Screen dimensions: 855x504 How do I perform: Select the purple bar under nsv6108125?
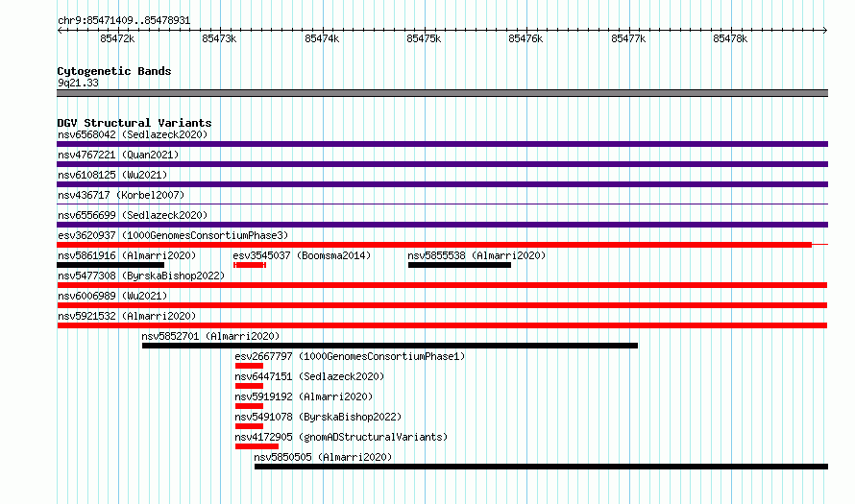pyautogui.click(x=442, y=184)
